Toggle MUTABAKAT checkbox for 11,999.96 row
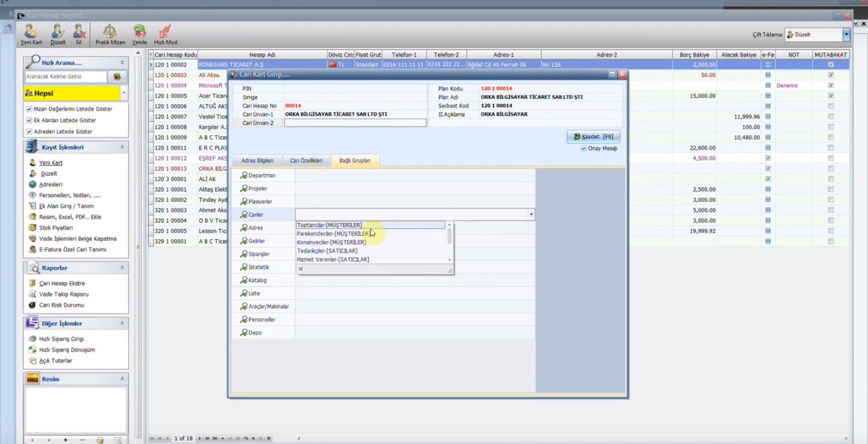Image resolution: width=868 pixels, height=444 pixels. [831, 116]
